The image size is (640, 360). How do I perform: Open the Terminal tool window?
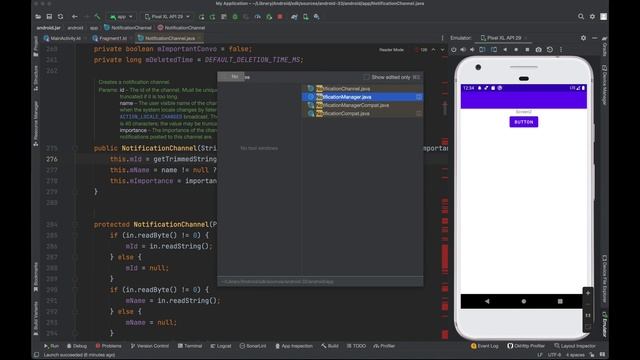pos(190,346)
